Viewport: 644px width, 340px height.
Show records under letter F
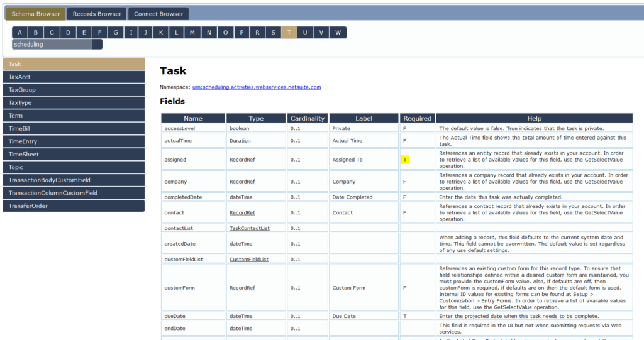(x=99, y=33)
